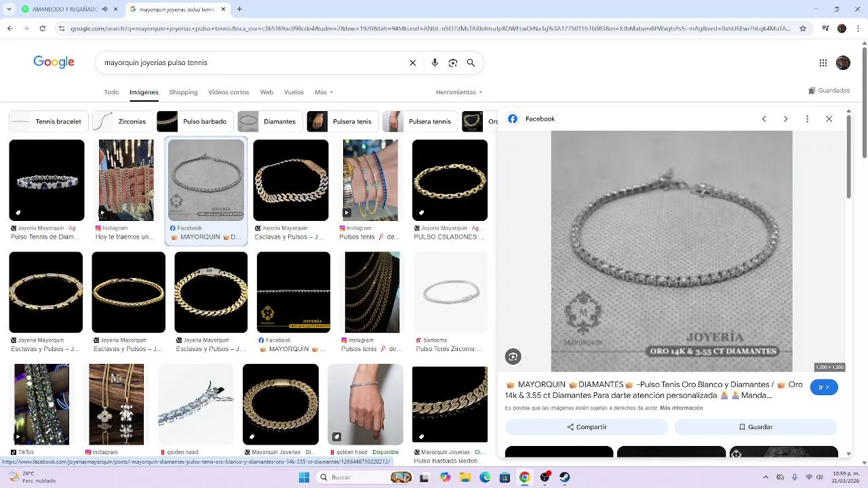Open File Explorer from the taskbar
868x488 pixels.
(x=465, y=477)
